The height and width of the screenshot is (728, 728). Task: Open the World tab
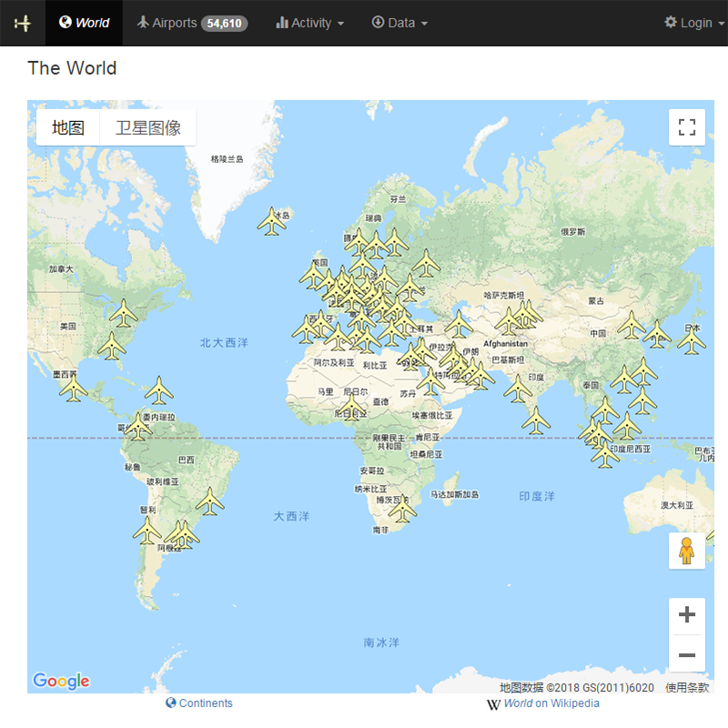click(x=84, y=23)
